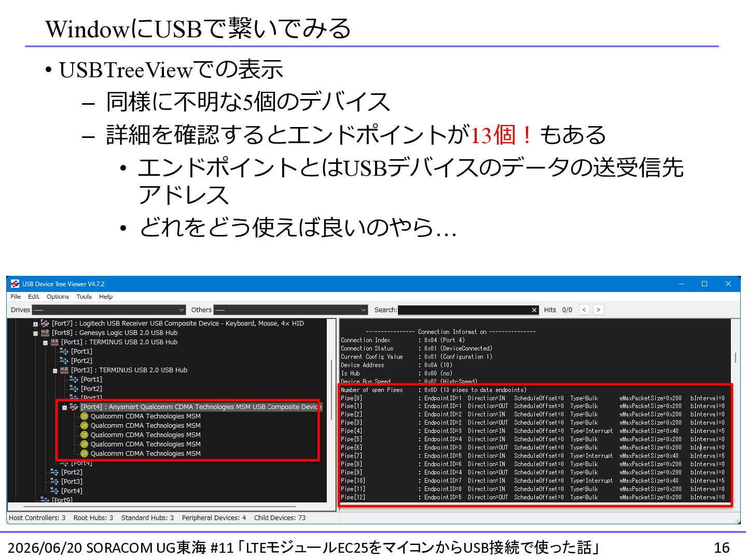The image size is (747, 560).
Task: Click the 'Is Hub' row
Action: point(397,374)
